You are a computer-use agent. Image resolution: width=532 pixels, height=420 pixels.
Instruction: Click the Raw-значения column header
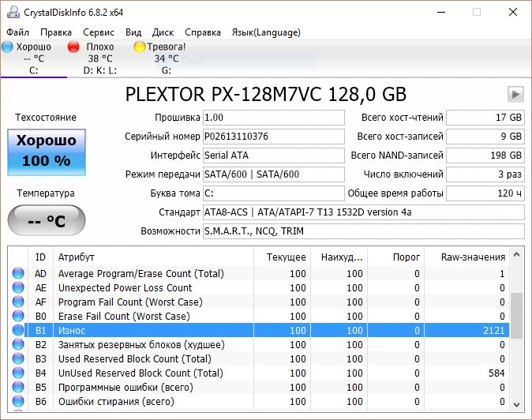[466, 257]
